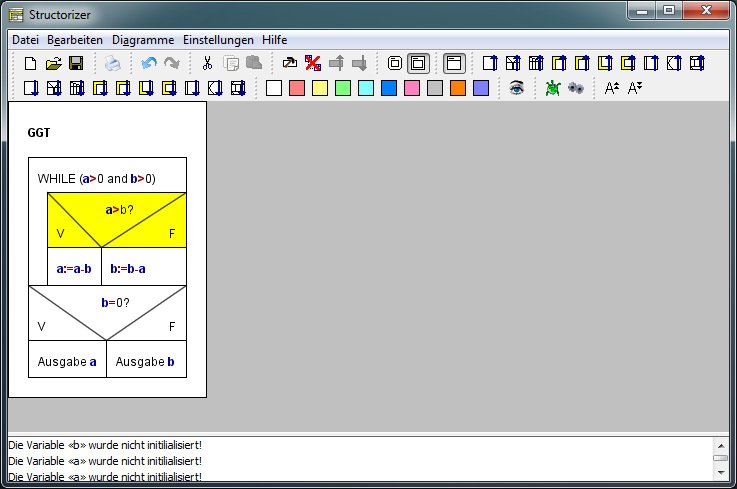Insert a parallel section before the selected element
The image size is (737, 489).
[x=698, y=63]
